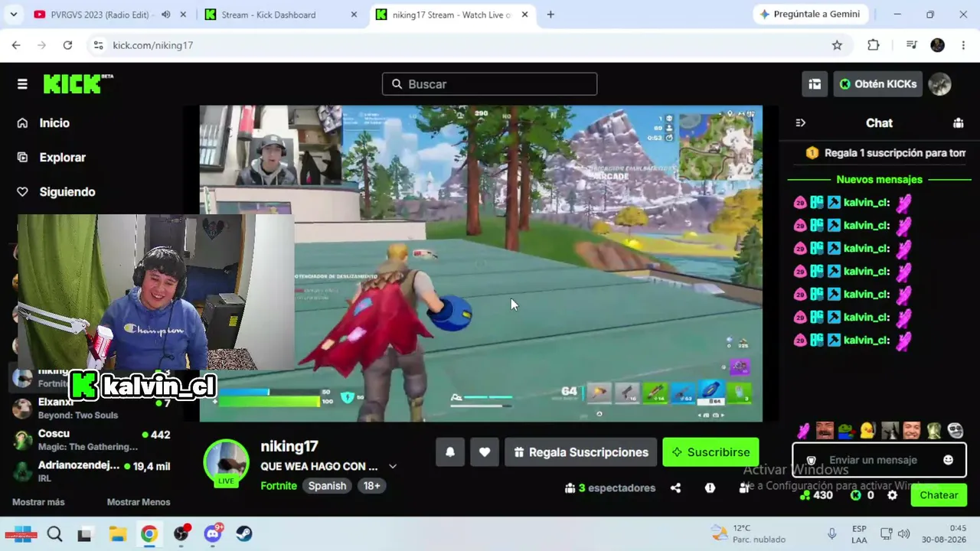Open the chat settings gear
The width and height of the screenshot is (980, 551).
(892, 495)
